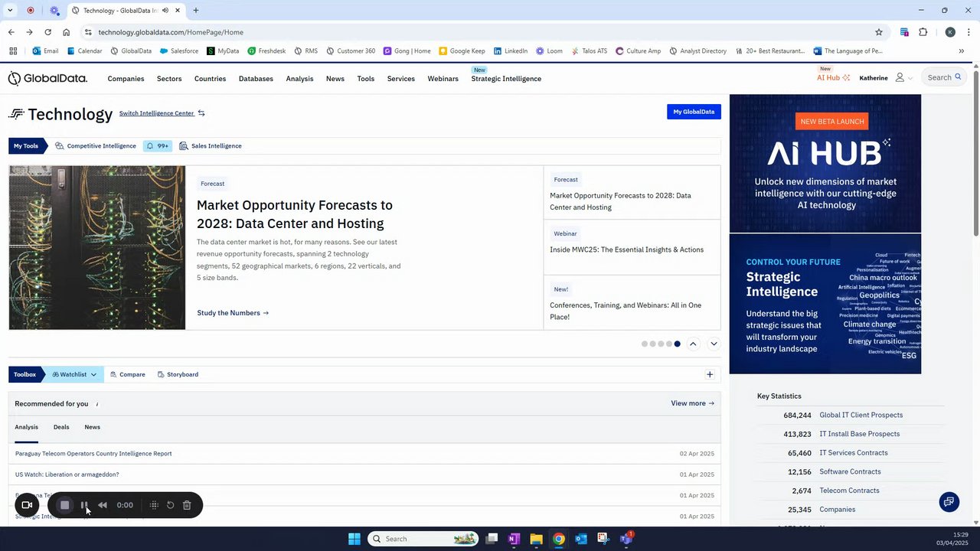Open the Chrome tab search dropdown
The height and width of the screenshot is (551, 980).
coord(10,11)
